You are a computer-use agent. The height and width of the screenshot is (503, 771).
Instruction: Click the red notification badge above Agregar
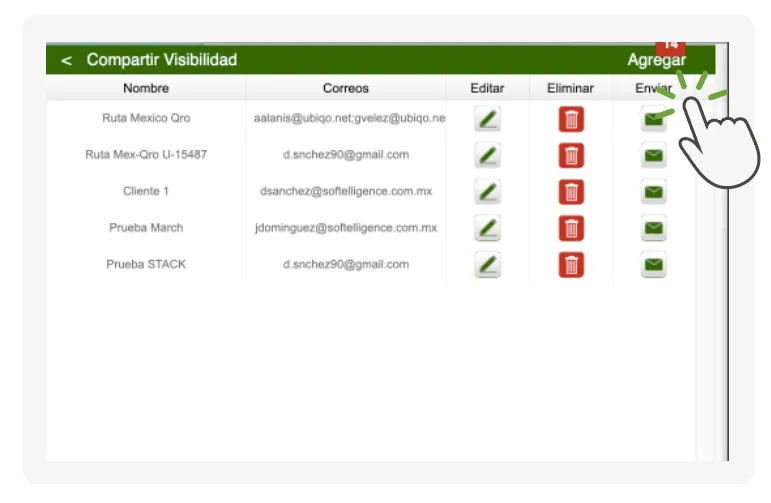tap(670, 47)
